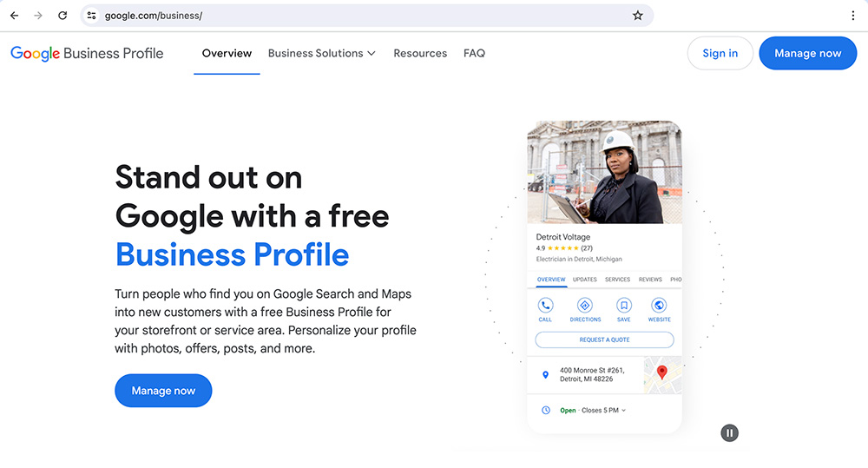868x468 pixels.
Task: Click the blue location pin icon
Action: (545, 375)
